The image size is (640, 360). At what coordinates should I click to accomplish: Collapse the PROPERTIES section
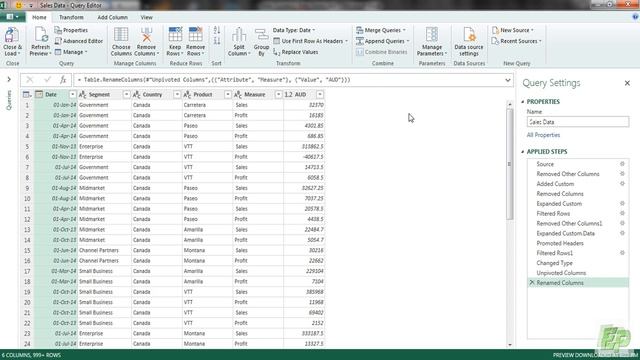523,102
